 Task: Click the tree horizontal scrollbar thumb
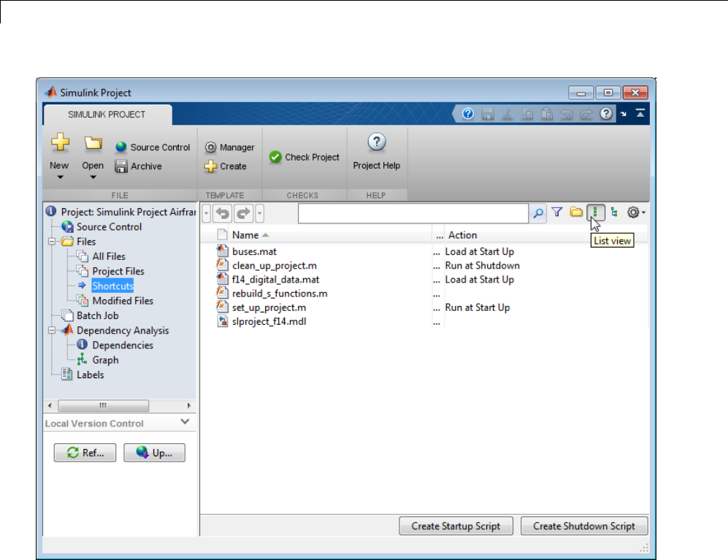(x=103, y=405)
